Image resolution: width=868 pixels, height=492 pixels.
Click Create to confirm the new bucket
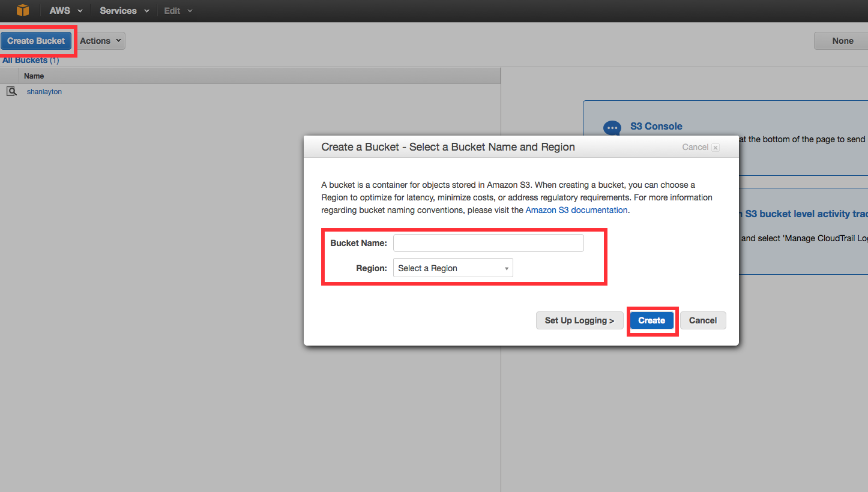(x=652, y=320)
